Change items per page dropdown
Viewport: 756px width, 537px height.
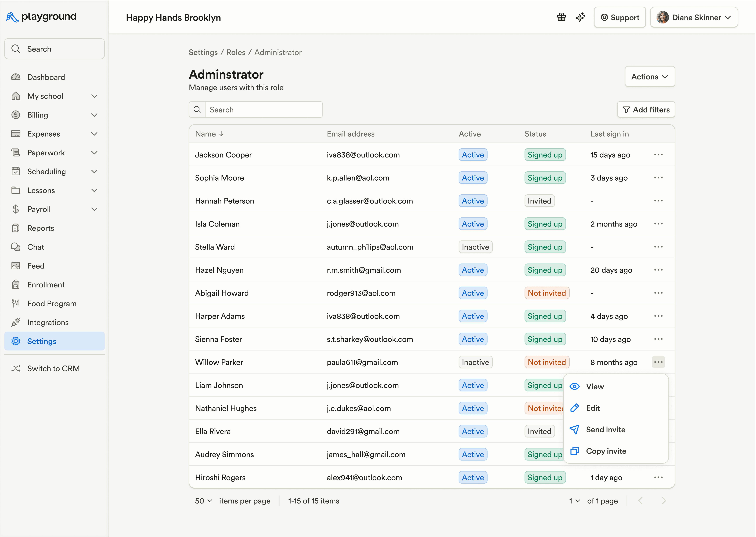203,501
